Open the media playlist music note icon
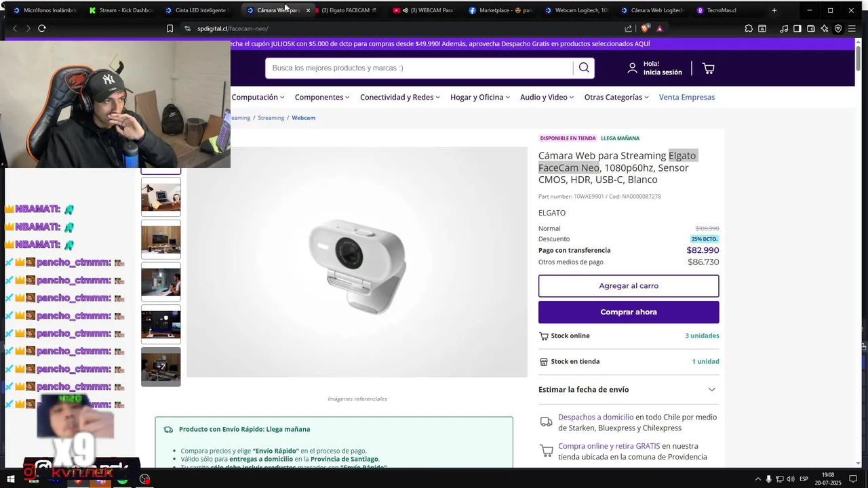 click(x=784, y=28)
